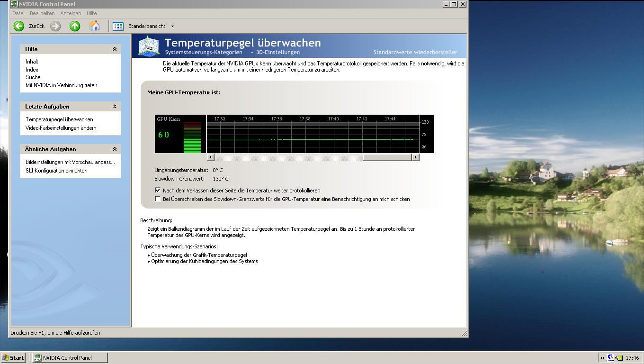Enable notification on exceeding Slowdown-Grenzwert

[158, 199]
